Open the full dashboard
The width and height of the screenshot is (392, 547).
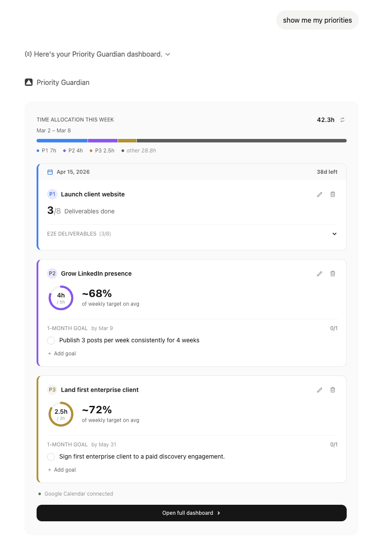tap(192, 513)
